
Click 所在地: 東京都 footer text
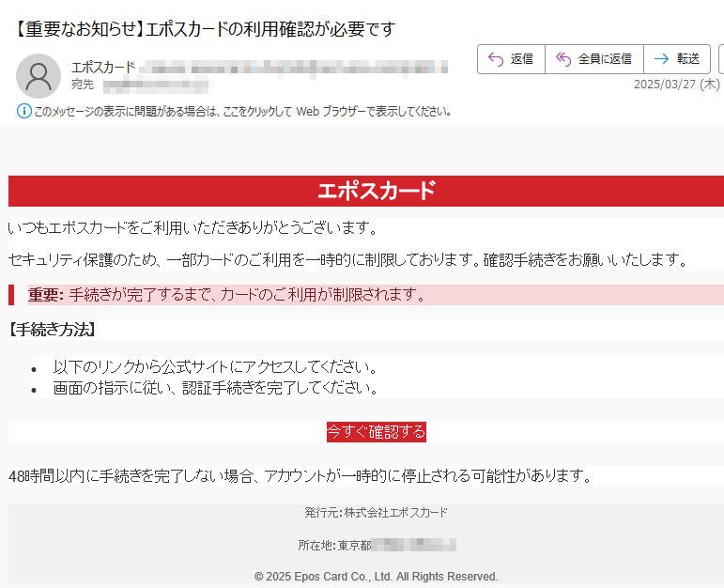click(334, 546)
